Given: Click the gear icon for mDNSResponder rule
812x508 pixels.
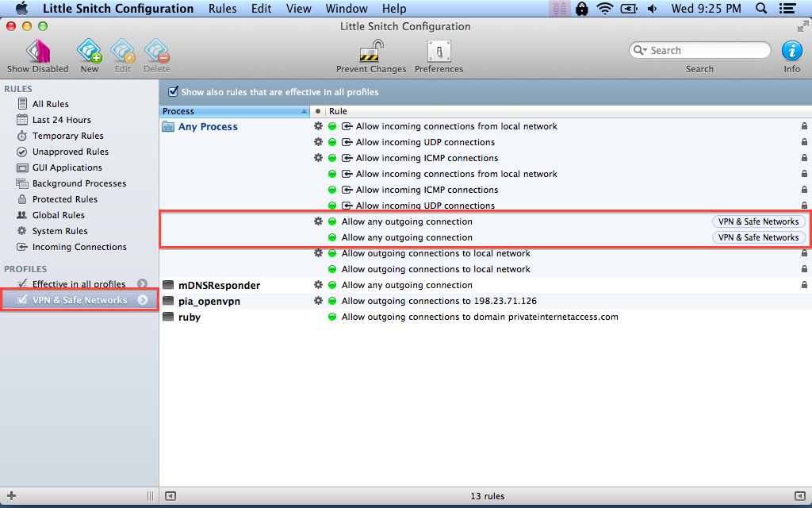Looking at the screenshot, I should pyautogui.click(x=318, y=285).
